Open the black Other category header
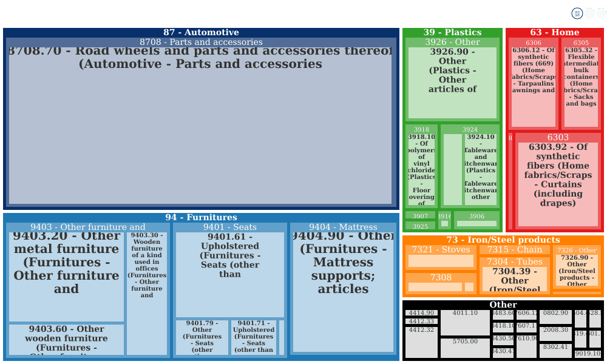Screen dimensions: 607x364 click(503, 305)
